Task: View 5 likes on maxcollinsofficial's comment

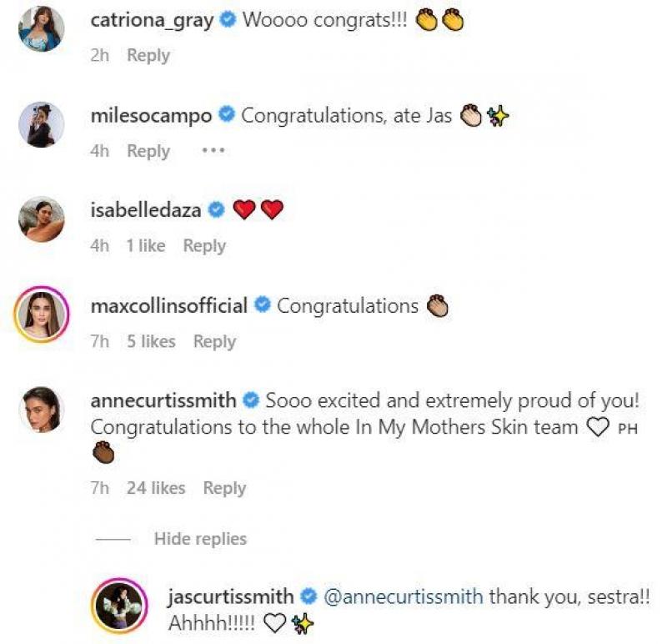Action: click(x=151, y=341)
